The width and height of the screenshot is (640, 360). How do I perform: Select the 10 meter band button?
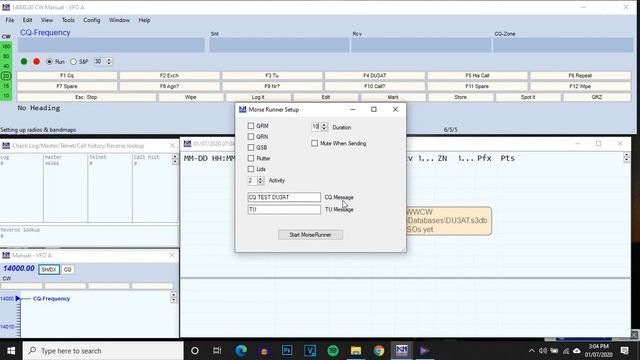coord(6,96)
